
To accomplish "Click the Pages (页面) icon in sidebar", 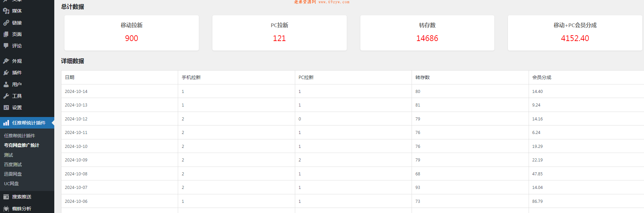I will tap(6, 34).
